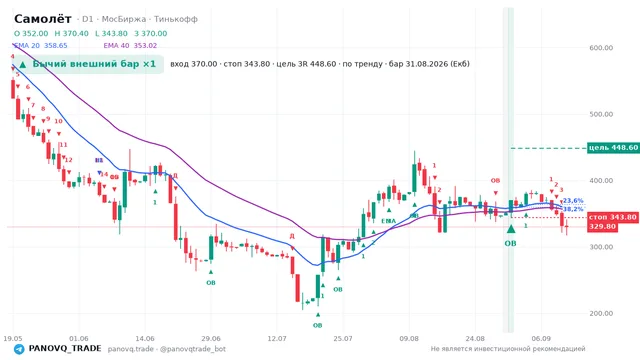The height and width of the screenshot is (360, 640).
Task: Click the red countdown marker 12
Action: click(x=68, y=160)
